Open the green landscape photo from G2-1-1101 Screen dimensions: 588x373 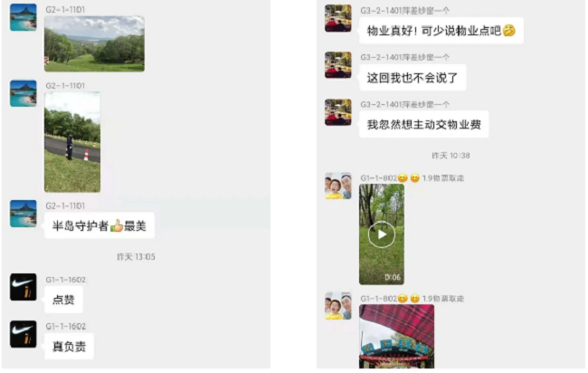point(94,43)
